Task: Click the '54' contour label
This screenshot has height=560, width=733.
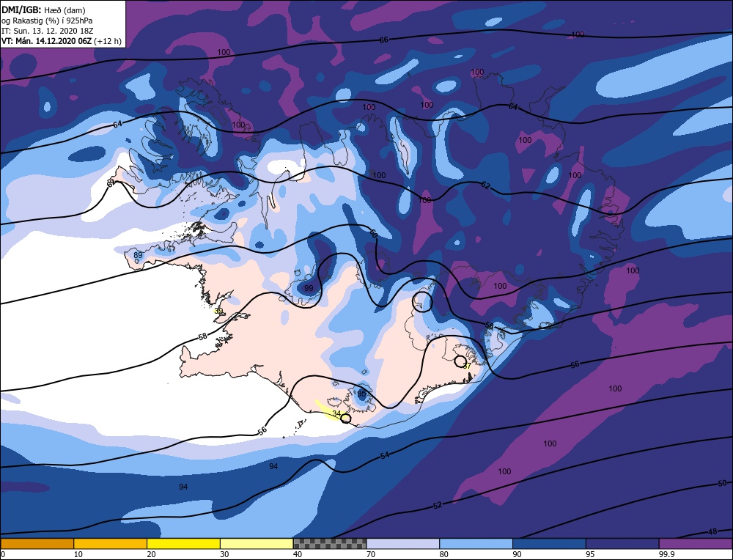Action: 385,455
